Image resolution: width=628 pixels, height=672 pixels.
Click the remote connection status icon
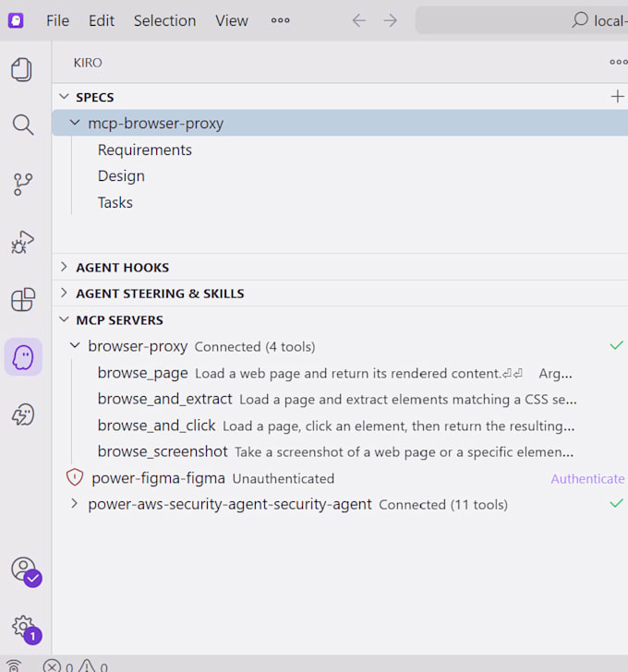click(x=14, y=666)
